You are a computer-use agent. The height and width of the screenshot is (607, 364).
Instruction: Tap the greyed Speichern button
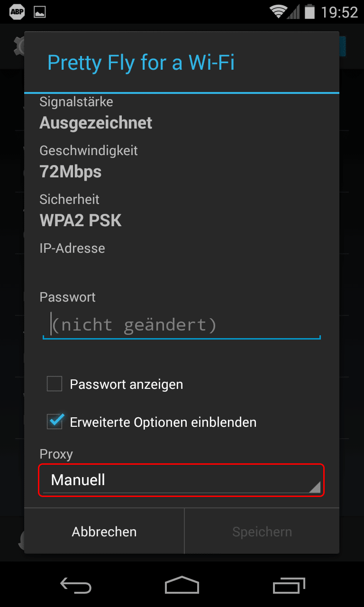point(262,532)
